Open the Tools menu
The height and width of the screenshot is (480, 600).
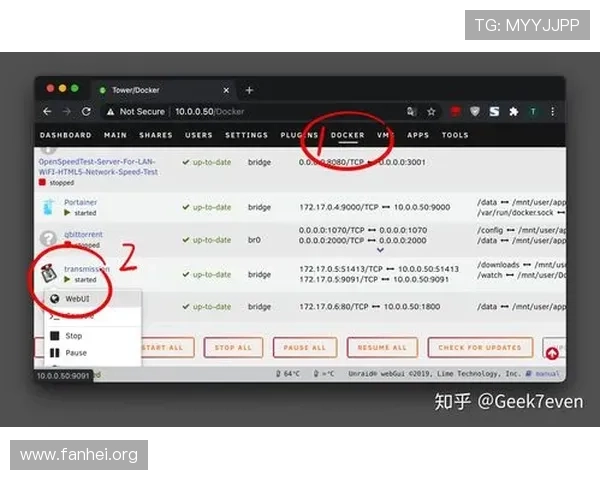pos(455,135)
